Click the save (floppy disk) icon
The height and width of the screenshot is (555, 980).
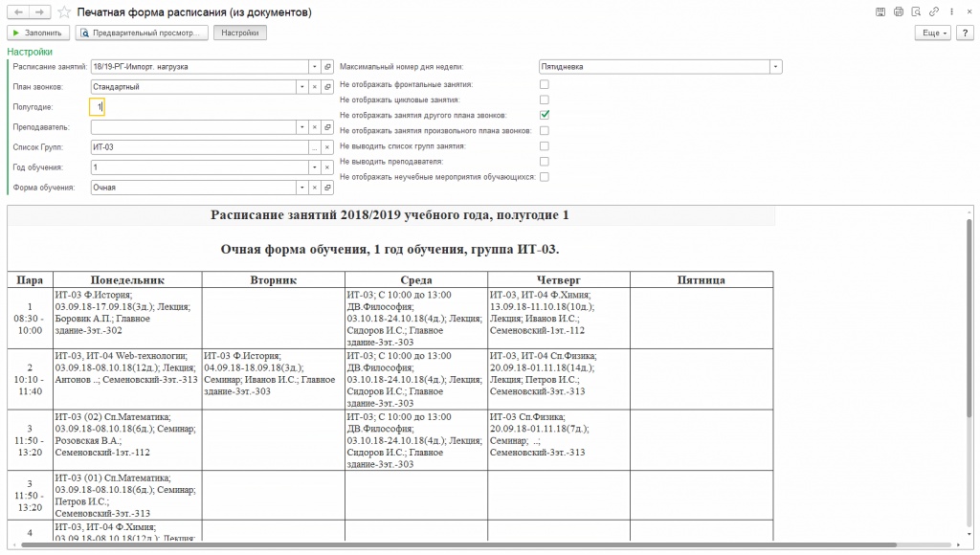(880, 12)
